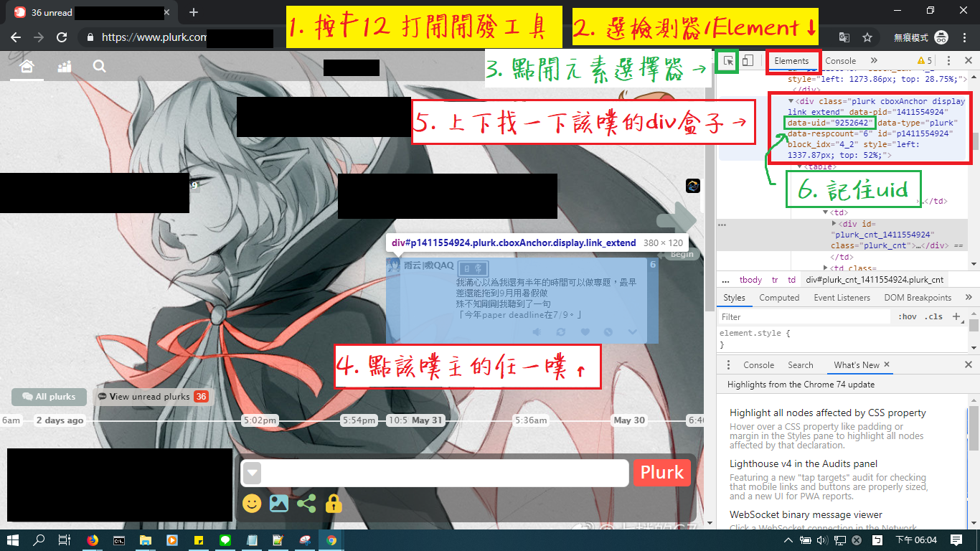Click the heart like icon on the plurk
Screen dimensions: 980x551
coord(585,332)
